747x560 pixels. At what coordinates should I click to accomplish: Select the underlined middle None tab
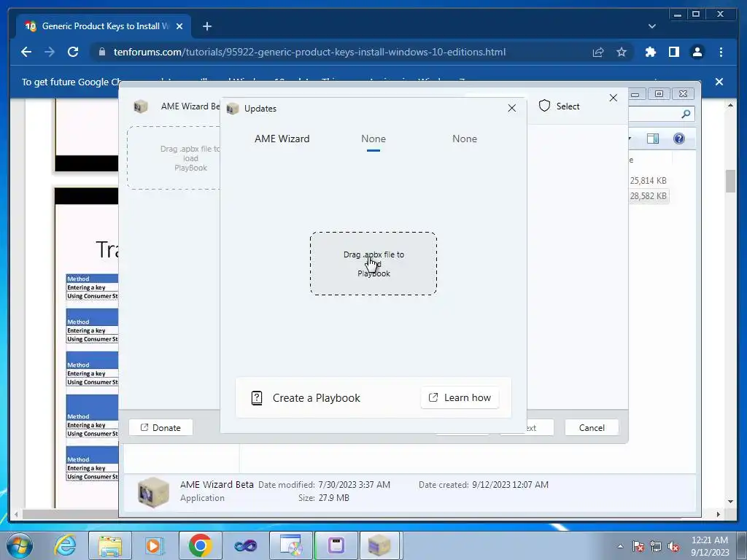373,139
